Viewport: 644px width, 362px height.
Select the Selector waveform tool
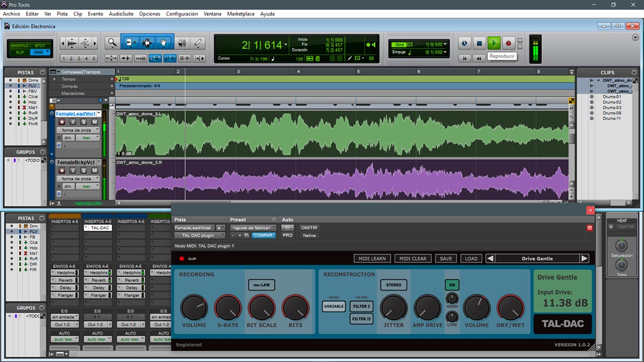pos(148,43)
